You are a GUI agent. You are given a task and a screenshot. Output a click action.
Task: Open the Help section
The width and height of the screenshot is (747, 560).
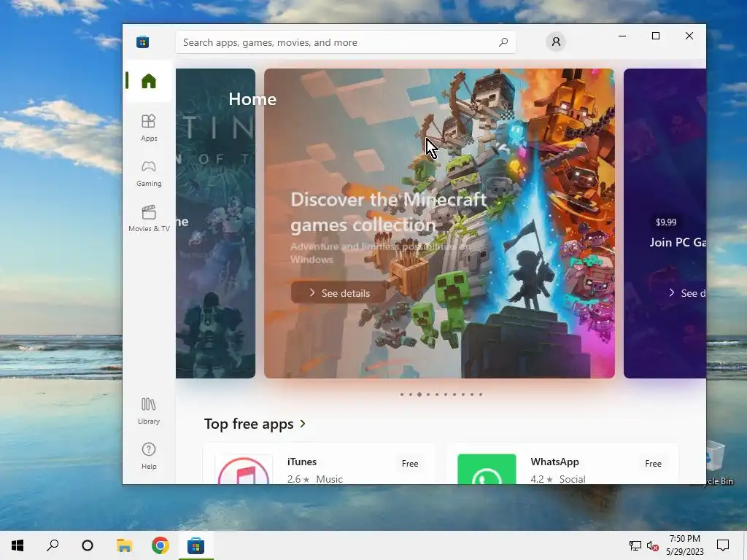(x=149, y=456)
